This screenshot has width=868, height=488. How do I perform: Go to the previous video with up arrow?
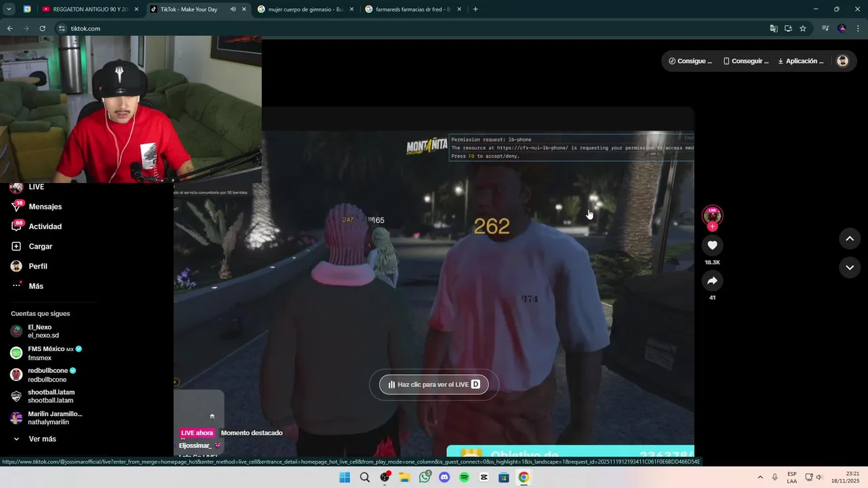(x=850, y=239)
